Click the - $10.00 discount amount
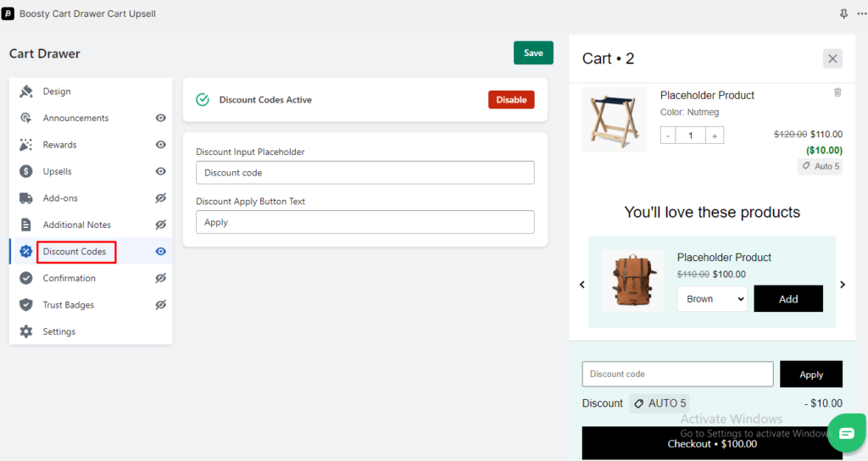 (x=823, y=403)
